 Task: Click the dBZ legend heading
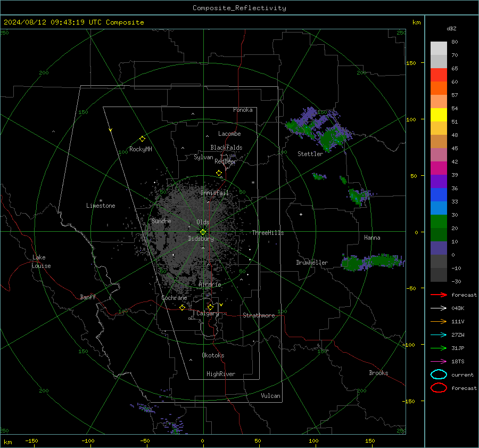click(451, 28)
